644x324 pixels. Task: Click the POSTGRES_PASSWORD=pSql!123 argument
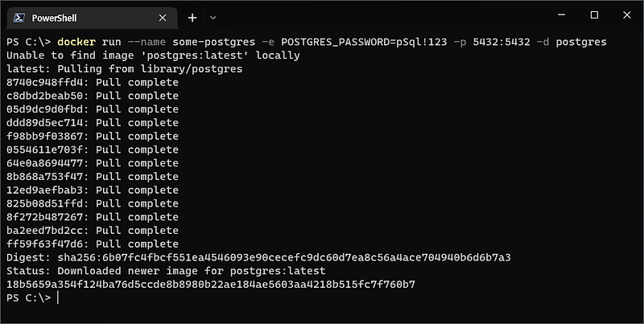[364, 42]
